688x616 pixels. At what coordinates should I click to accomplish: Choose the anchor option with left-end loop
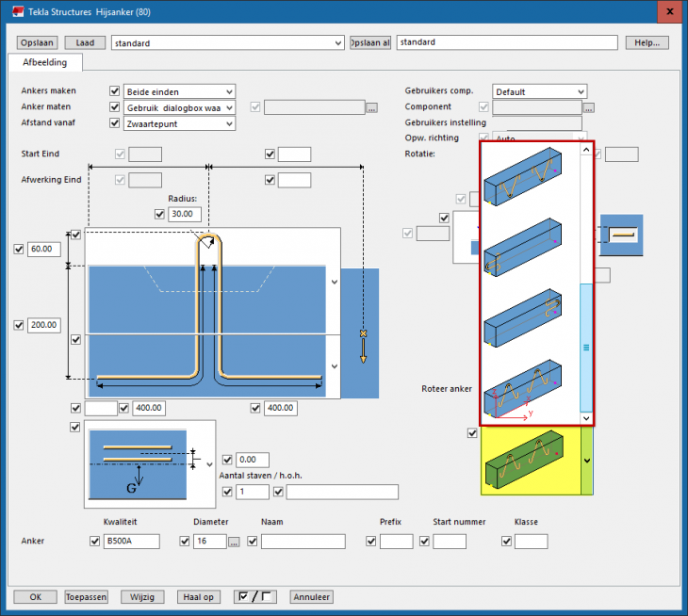click(x=523, y=246)
